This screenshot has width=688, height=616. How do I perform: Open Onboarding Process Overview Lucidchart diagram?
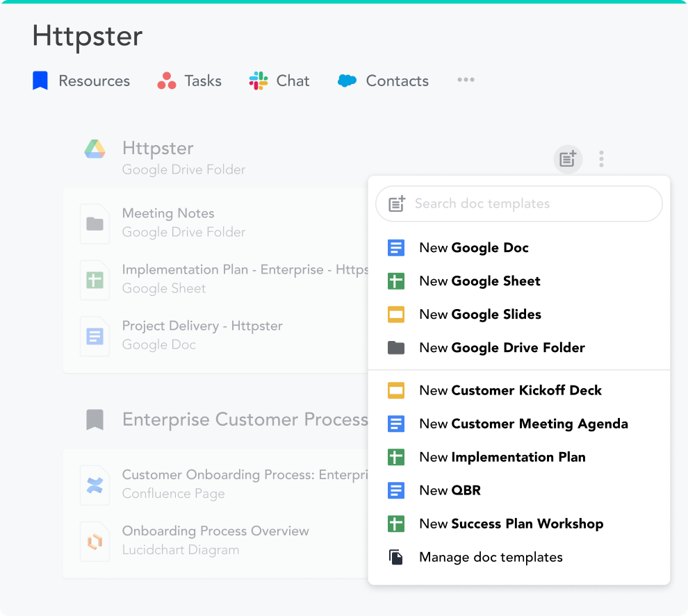[215, 540]
